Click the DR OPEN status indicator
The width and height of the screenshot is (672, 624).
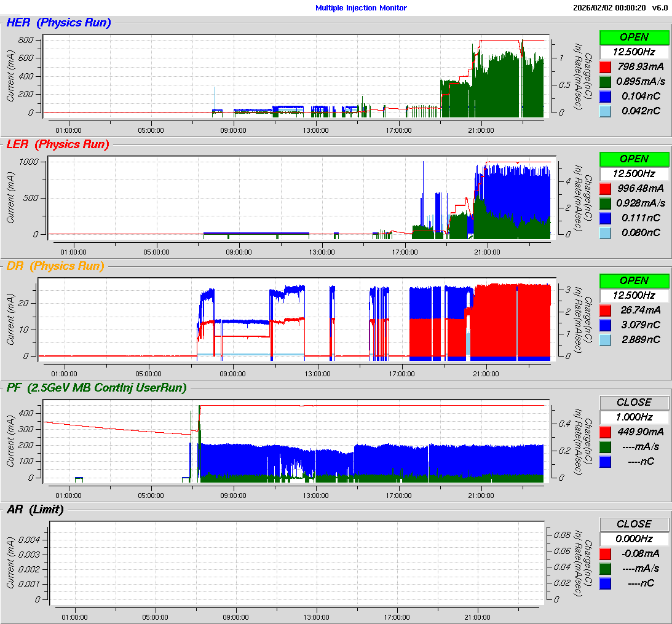634,280
